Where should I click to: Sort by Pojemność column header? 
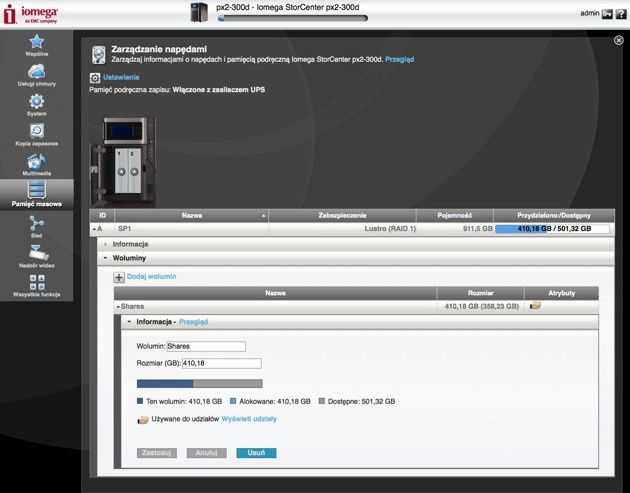click(x=455, y=215)
